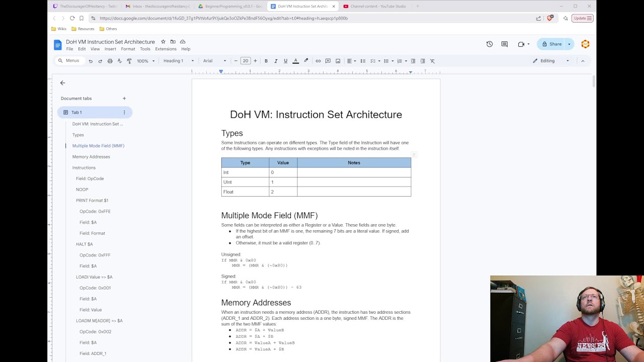Click the browser address bar URL
The width and height of the screenshot is (644, 362).
pyautogui.click(x=223, y=18)
